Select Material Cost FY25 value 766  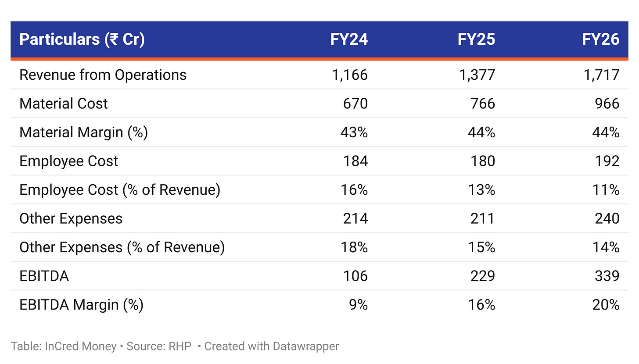483,103
